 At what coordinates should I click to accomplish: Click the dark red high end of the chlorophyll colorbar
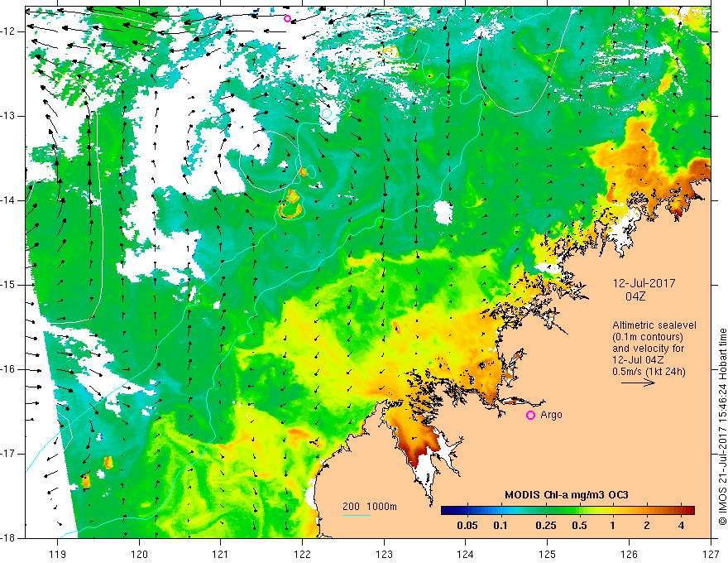[689, 511]
